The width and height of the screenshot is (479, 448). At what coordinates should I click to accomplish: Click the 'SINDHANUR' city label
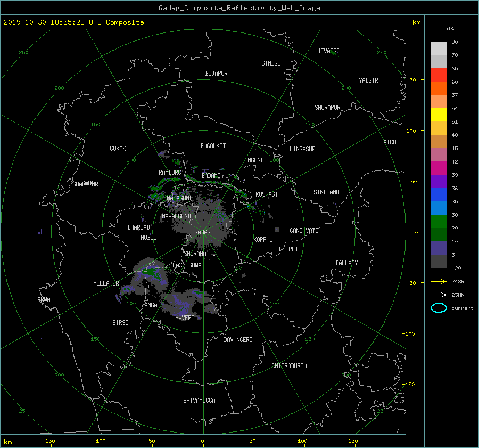point(328,192)
